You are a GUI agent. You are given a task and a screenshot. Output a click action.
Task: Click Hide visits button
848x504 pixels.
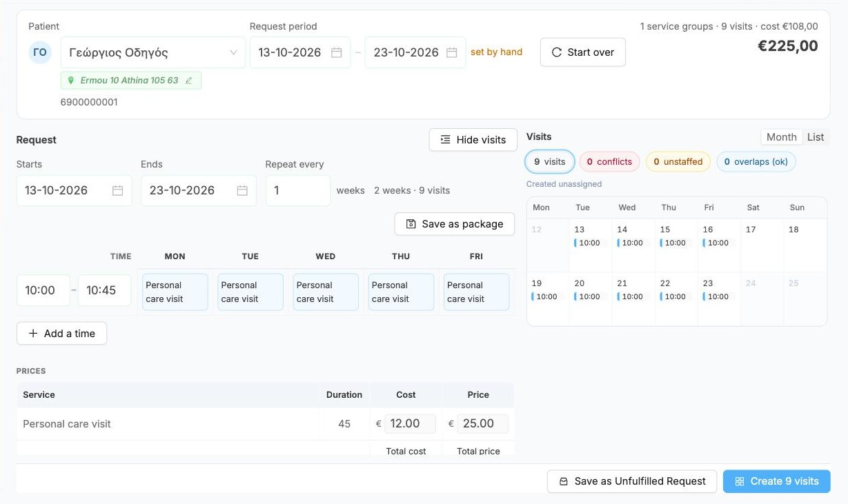click(473, 140)
